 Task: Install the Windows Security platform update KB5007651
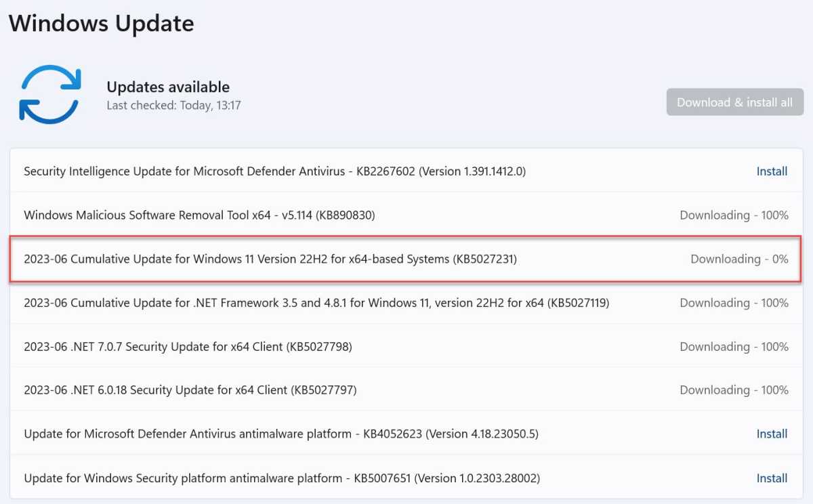(x=772, y=478)
